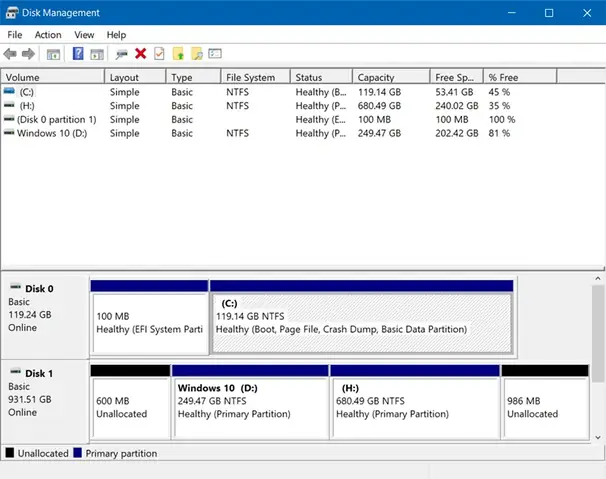Click the red X Delete icon

[141, 54]
